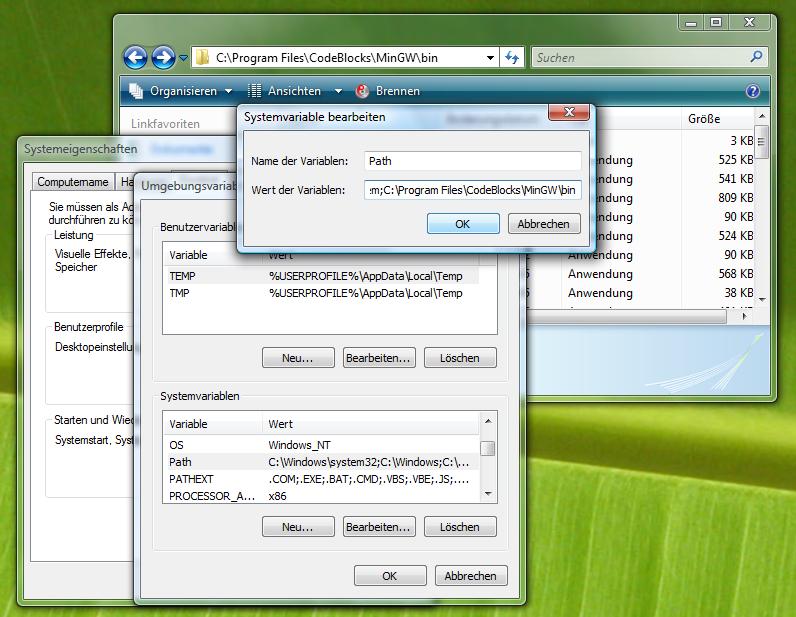Click the Explorer back navigation arrow
Screen dimensions: 796x617
pyautogui.click(x=135, y=58)
